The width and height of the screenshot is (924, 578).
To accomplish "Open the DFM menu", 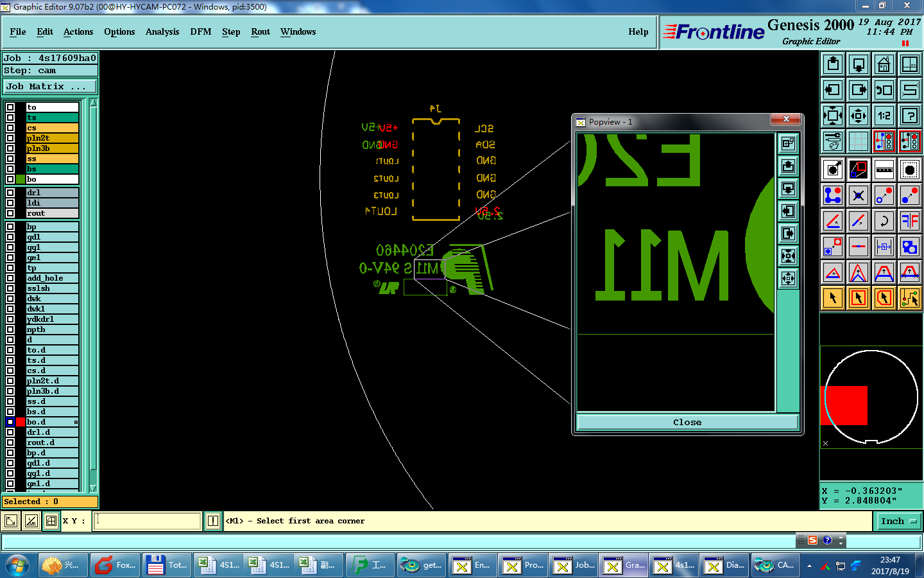I will [201, 32].
